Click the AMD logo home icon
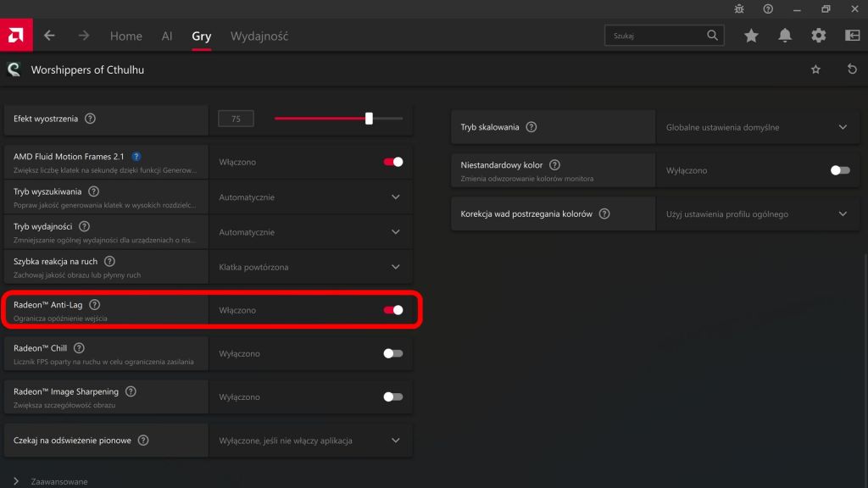 16,36
